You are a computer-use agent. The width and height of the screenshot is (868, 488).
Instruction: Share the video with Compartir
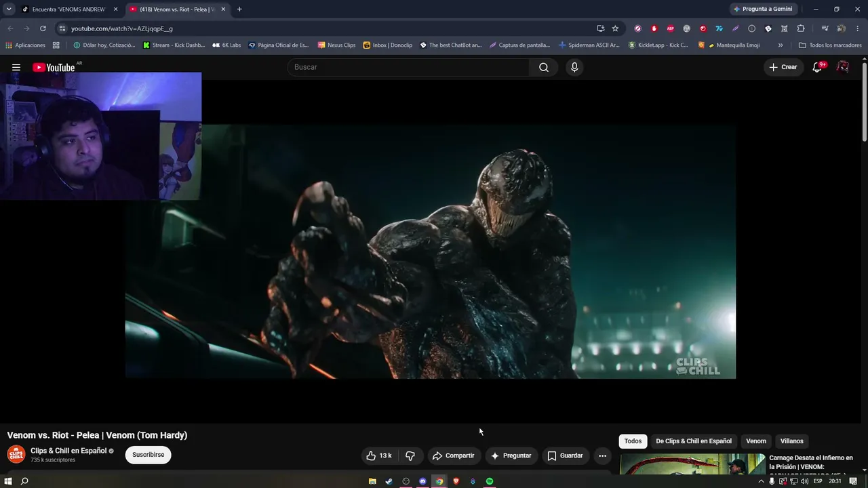[x=454, y=455]
